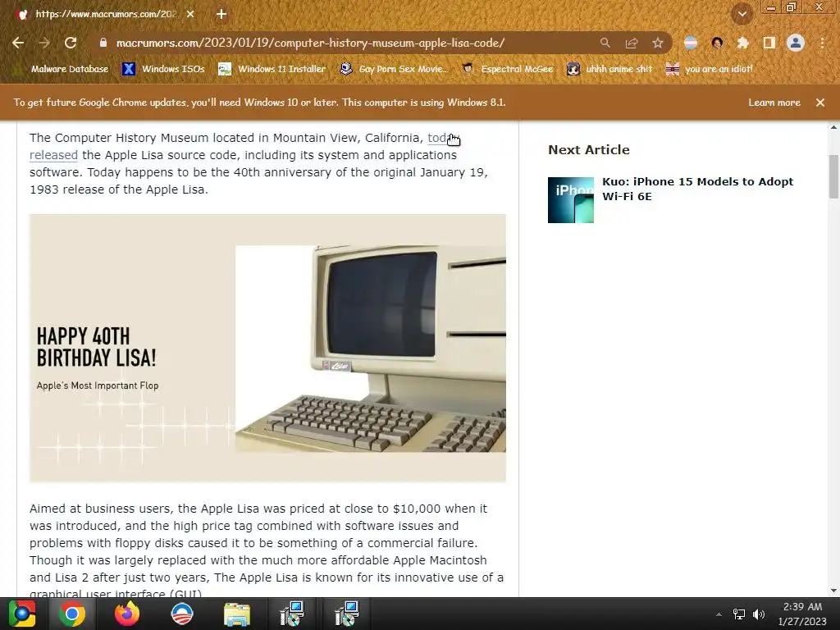Click the page vertical scrollbar thumb
Viewport: 840px width, 630px height.
pyautogui.click(x=833, y=176)
